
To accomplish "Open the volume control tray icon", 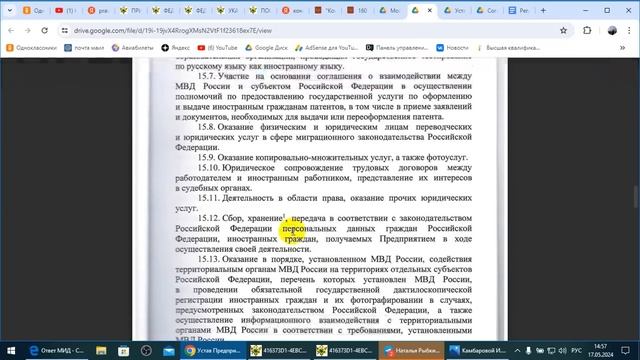I will click(562, 351).
